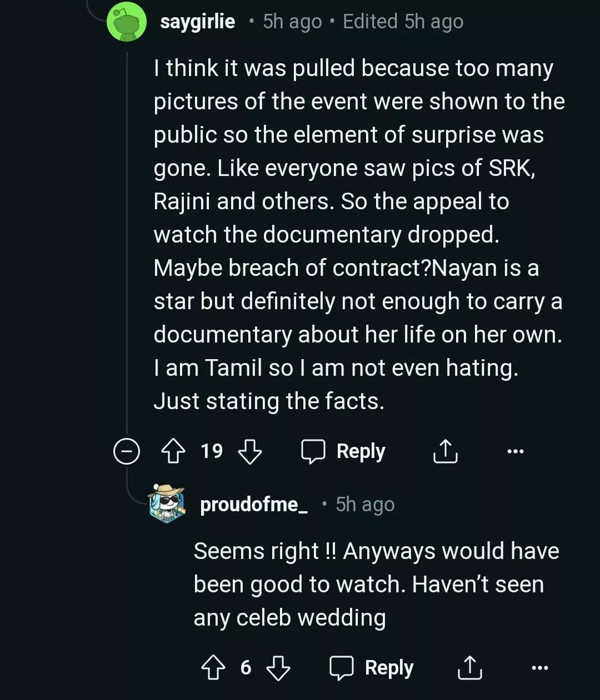Image resolution: width=600 pixels, height=700 pixels.
Task: Downvote saygirlie's comment
Action: (x=249, y=452)
